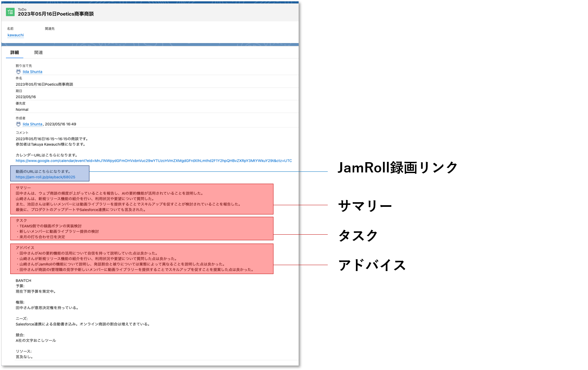Click the 優先度 Normal value
The height and width of the screenshot is (370, 588).
[22, 109]
